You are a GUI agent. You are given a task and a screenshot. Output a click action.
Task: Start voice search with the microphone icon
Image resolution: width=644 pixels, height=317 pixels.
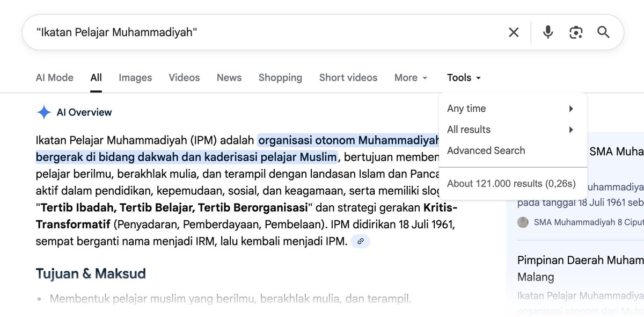(x=548, y=32)
